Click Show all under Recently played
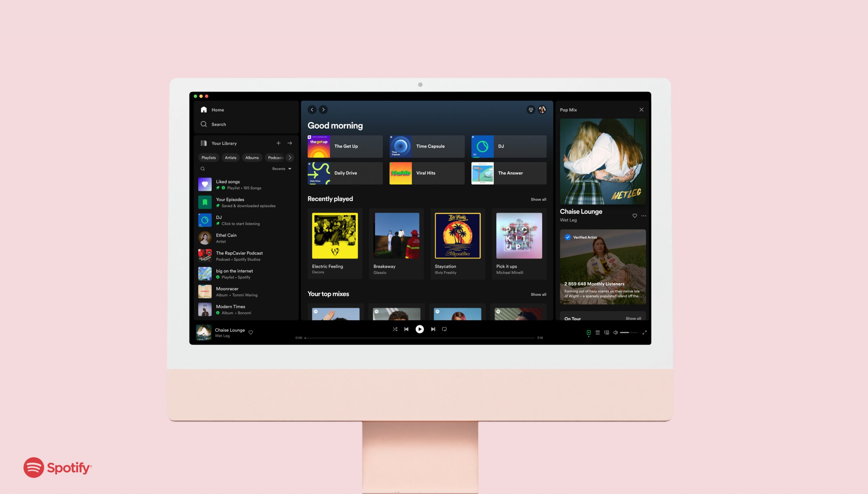 pyautogui.click(x=537, y=199)
